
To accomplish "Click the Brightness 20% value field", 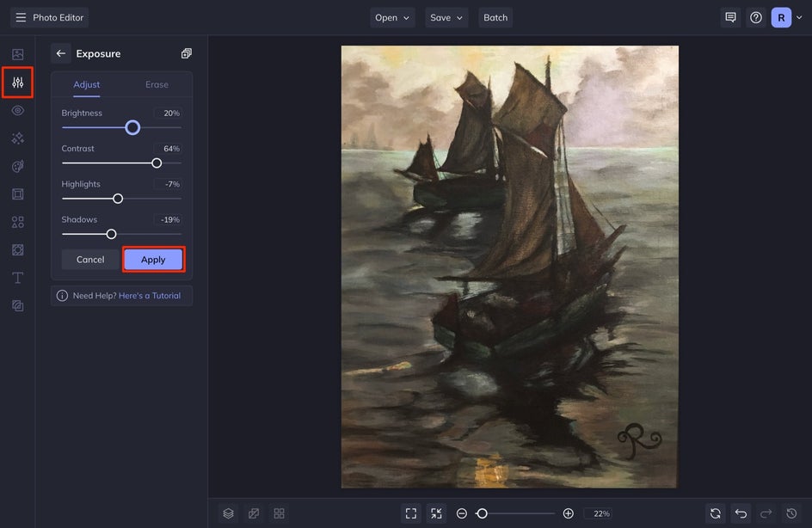I will (168, 113).
